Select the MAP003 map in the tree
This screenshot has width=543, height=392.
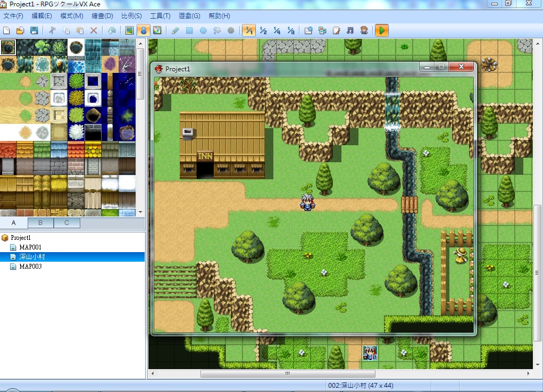click(x=30, y=266)
